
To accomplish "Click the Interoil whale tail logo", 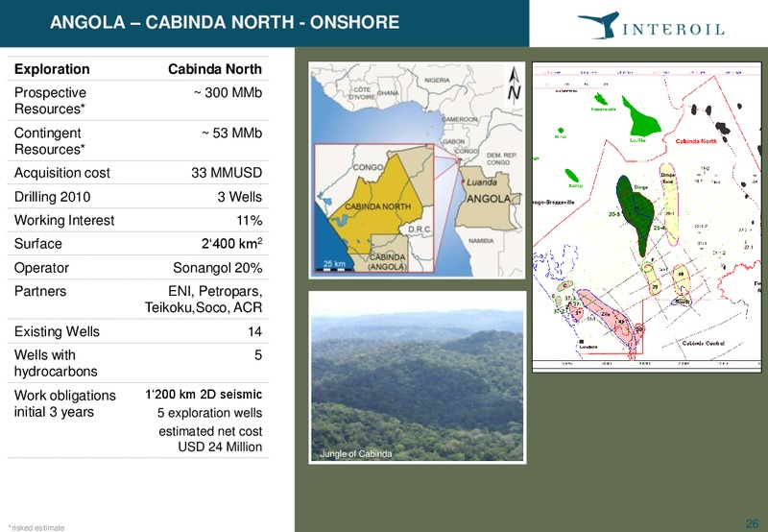I will [x=598, y=25].
